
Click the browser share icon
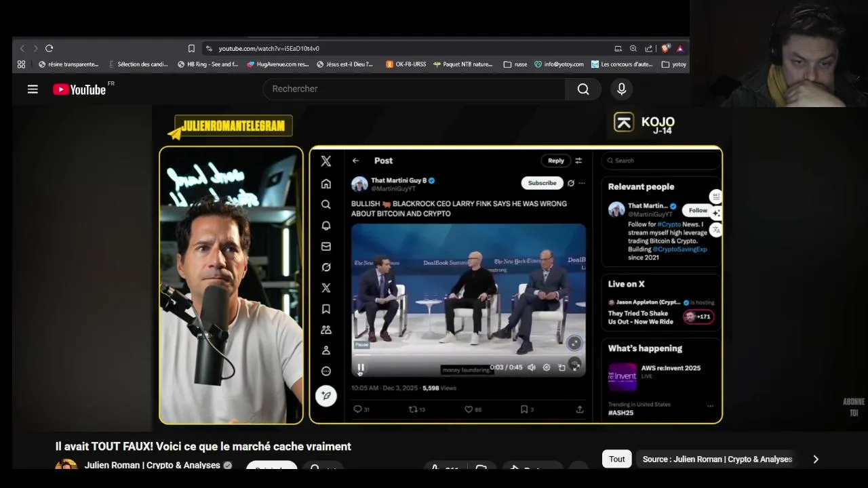648,48
